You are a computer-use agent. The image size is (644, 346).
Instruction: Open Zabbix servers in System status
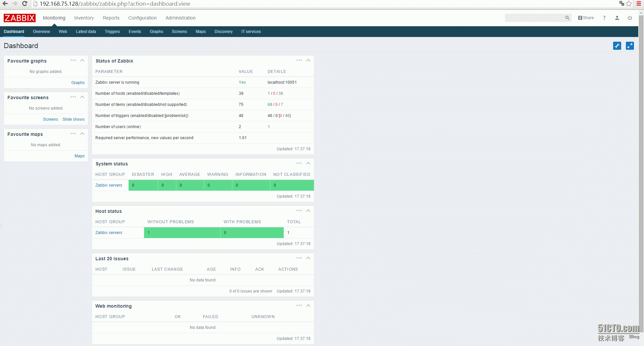click(109, 185)
